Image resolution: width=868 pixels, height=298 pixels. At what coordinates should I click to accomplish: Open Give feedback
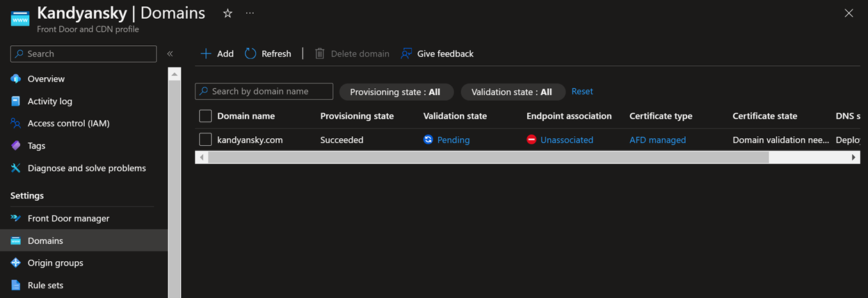(437, 53)
